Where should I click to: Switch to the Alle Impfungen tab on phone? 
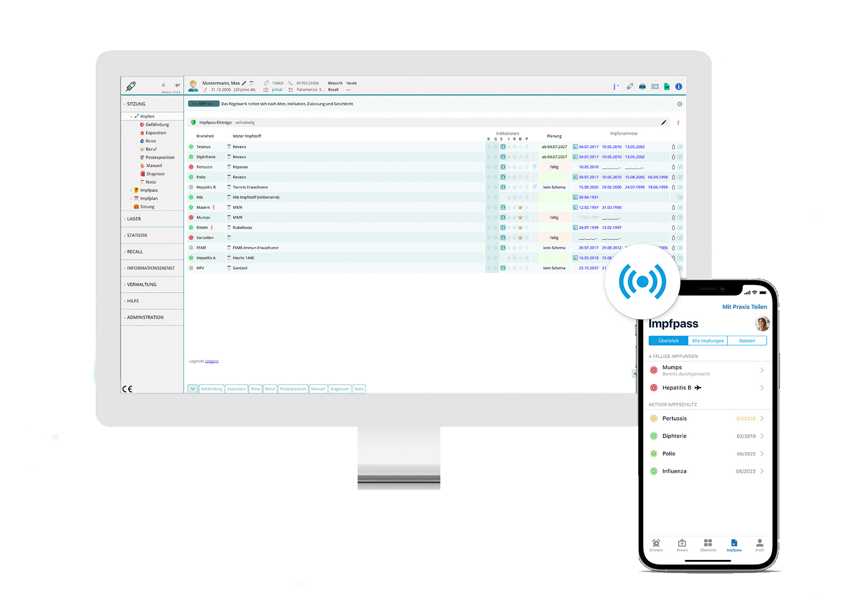click(708, 341)
